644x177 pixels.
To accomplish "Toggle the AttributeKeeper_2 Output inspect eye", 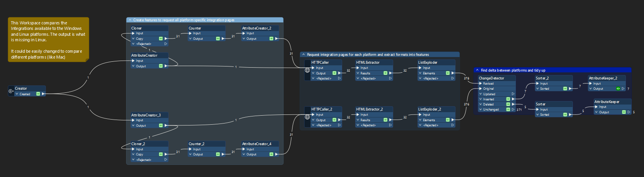I will (x=618, y=88).
